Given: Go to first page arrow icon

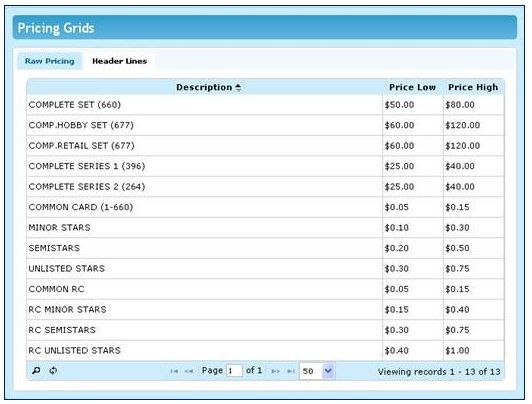Looking at the screenshot, I should click(174, 371).
